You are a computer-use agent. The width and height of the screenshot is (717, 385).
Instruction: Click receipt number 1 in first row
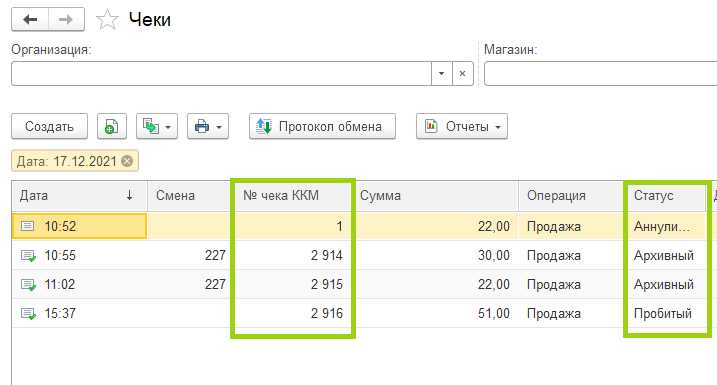pos(339,226)
